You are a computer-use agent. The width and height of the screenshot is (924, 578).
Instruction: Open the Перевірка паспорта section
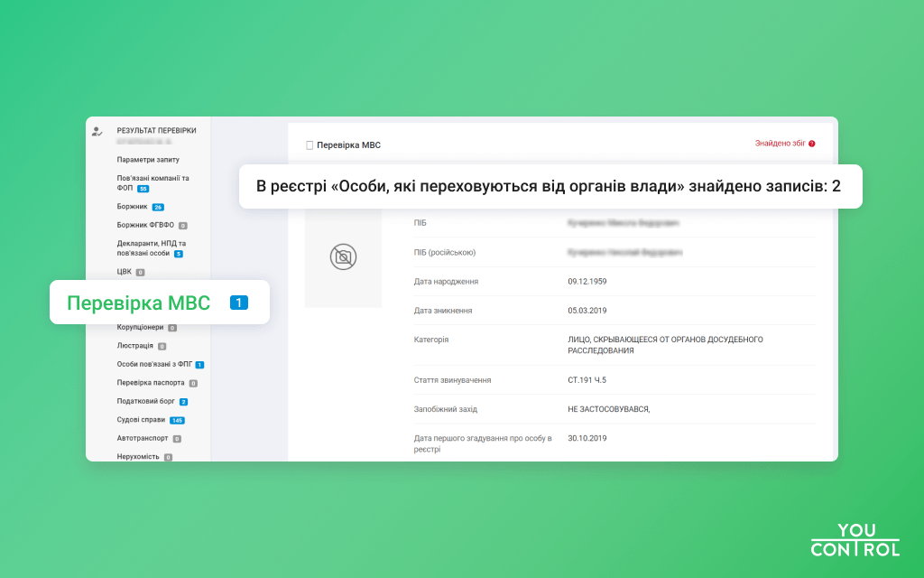point(152,382)
